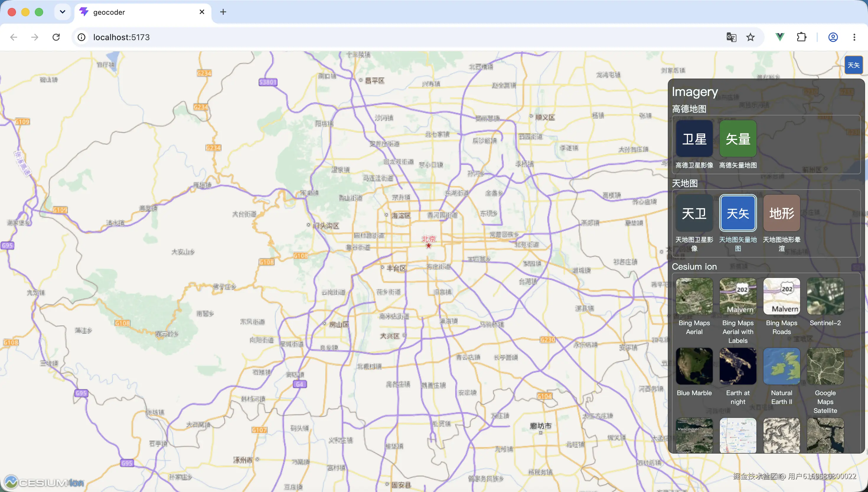Open the Chrome profile menu
This screenshot has height=492, width=868.
click(x=833, y=37)
